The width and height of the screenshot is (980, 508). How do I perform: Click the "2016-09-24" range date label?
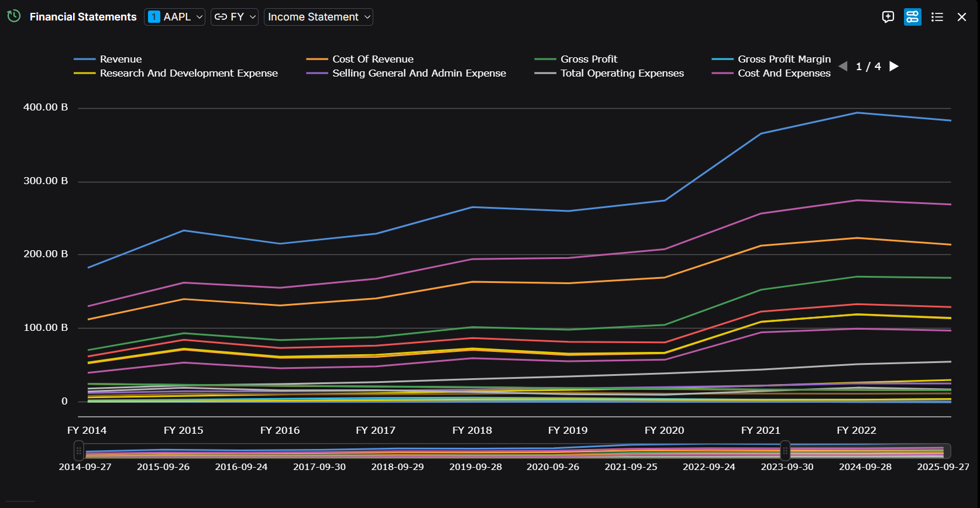pos(241,467)
